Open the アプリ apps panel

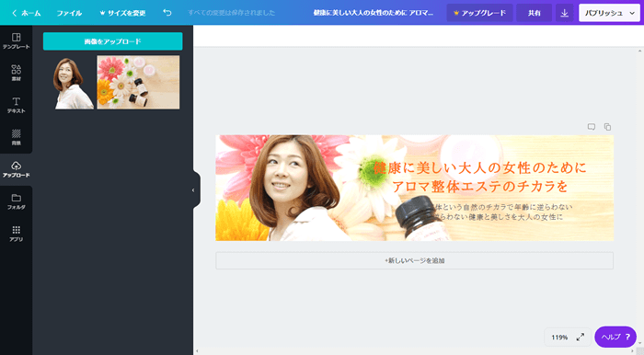pyautogui.click(x=16, y=234)
